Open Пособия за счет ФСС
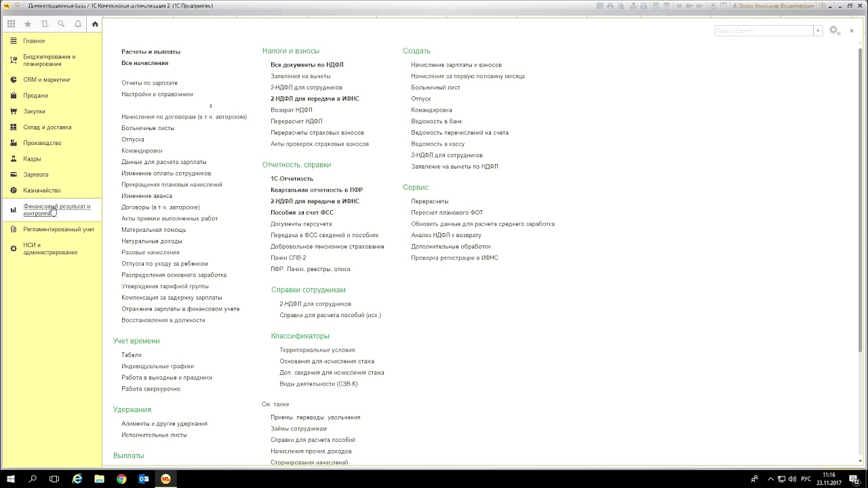The height and width of the screenshot is (488, 868). (x=302, y=213)
